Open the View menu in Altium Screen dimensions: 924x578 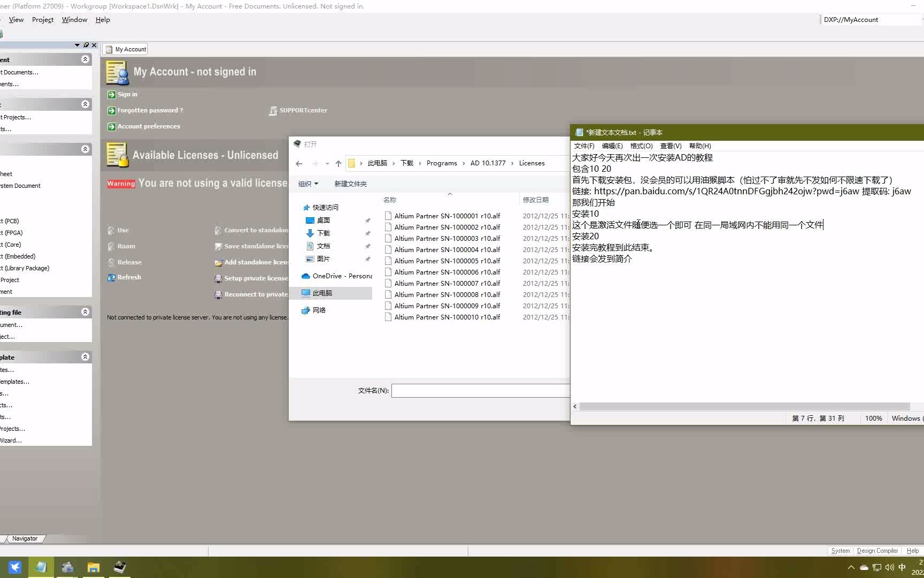click(16, 20)
